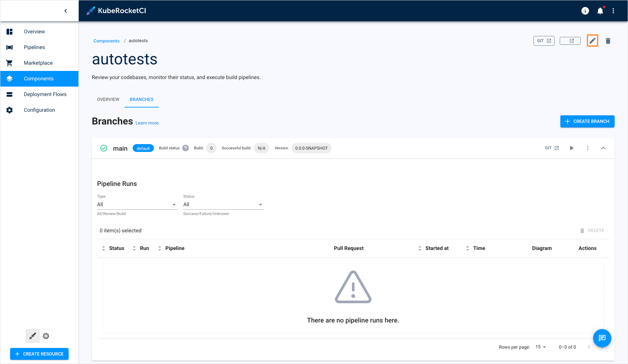
Task: Select Deployment Flows in the navigation menu
Action: tap(45, 94)
